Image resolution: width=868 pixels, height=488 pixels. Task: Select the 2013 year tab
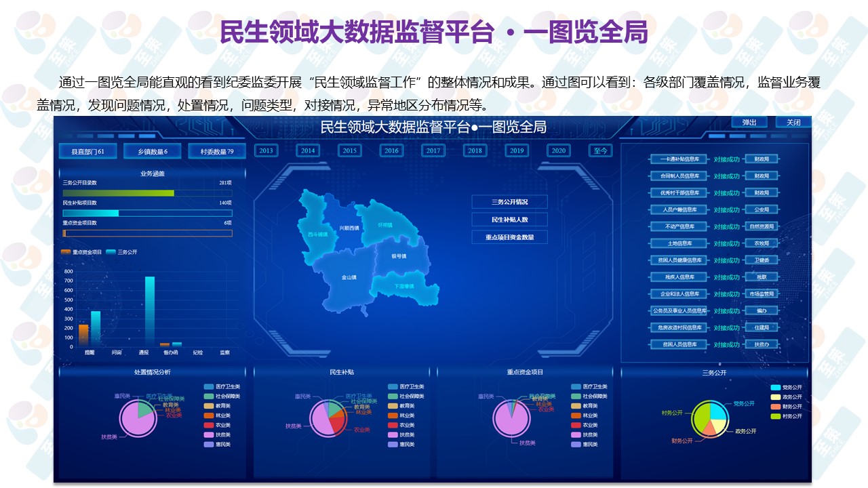click(x=267, y=150)
